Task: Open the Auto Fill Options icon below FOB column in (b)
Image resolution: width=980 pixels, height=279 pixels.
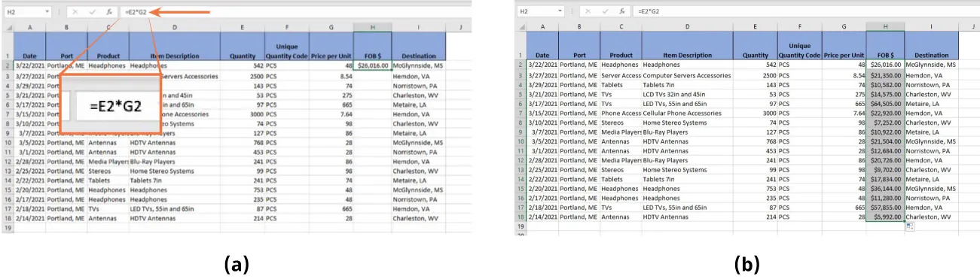Action: click(910, 226)
